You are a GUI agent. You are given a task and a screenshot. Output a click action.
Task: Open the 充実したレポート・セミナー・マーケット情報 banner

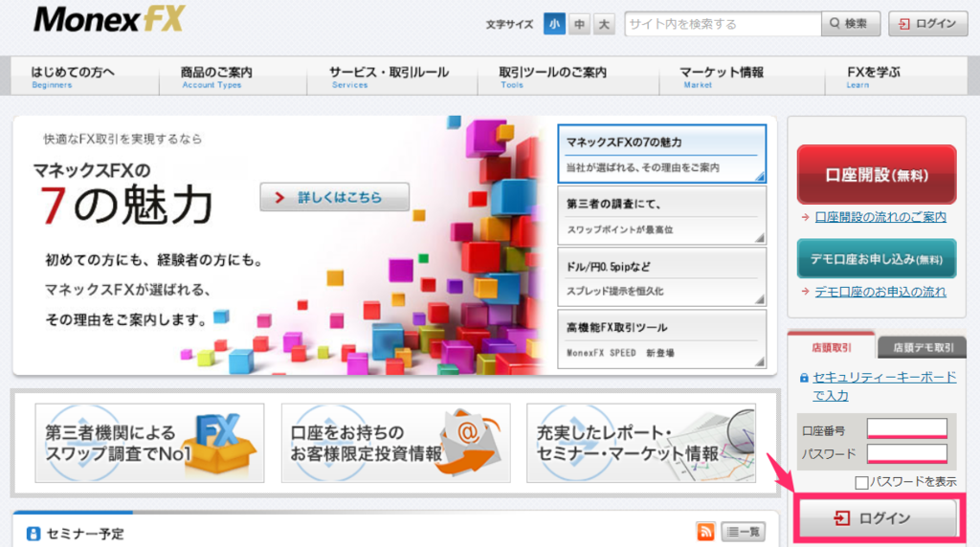(641, 443)
